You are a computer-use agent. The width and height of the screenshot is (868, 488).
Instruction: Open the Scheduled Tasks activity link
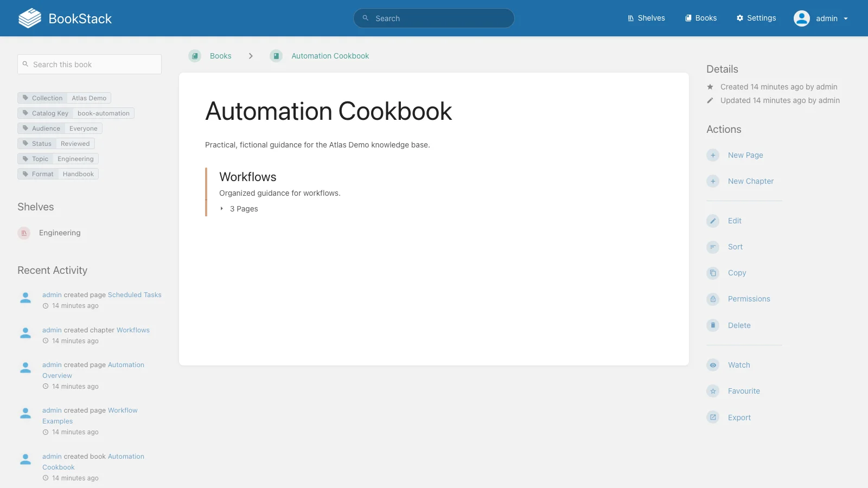point(135,295)
